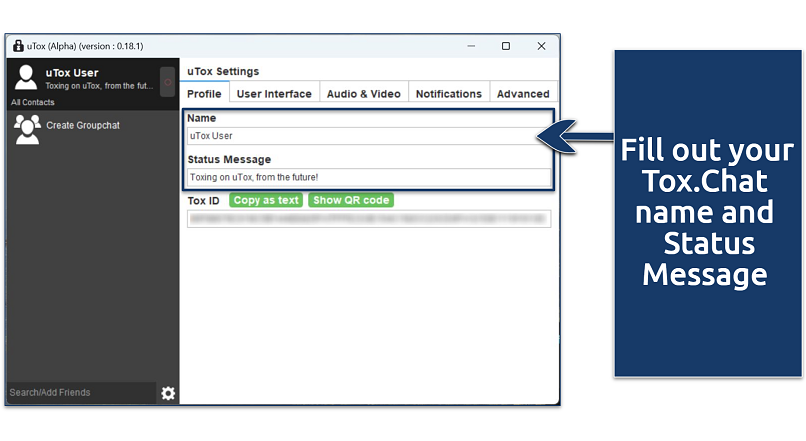Screen dimensions: 806x441
Task: Focus the Name input field
Action: click(x=368, y=136)
